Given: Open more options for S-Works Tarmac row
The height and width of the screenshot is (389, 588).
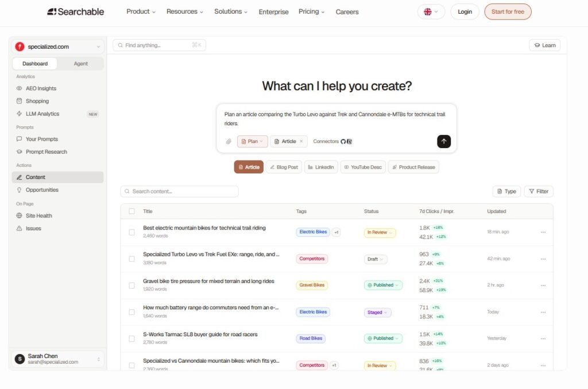Looking at the screenshot, I should [543, 339].
